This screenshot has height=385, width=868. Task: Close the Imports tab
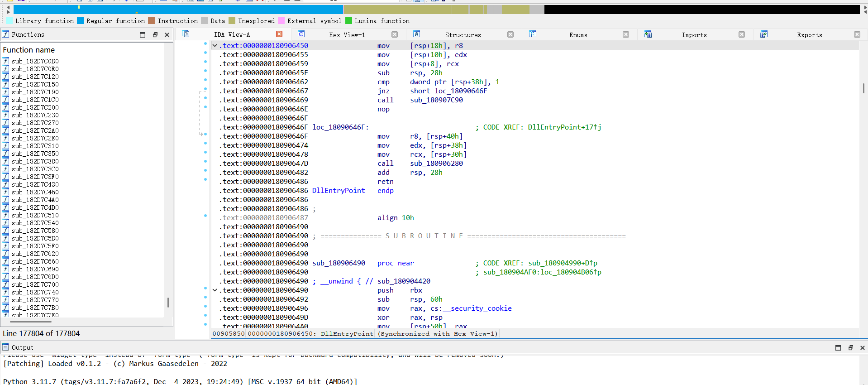pyautogui.click(x=742, y=34)
